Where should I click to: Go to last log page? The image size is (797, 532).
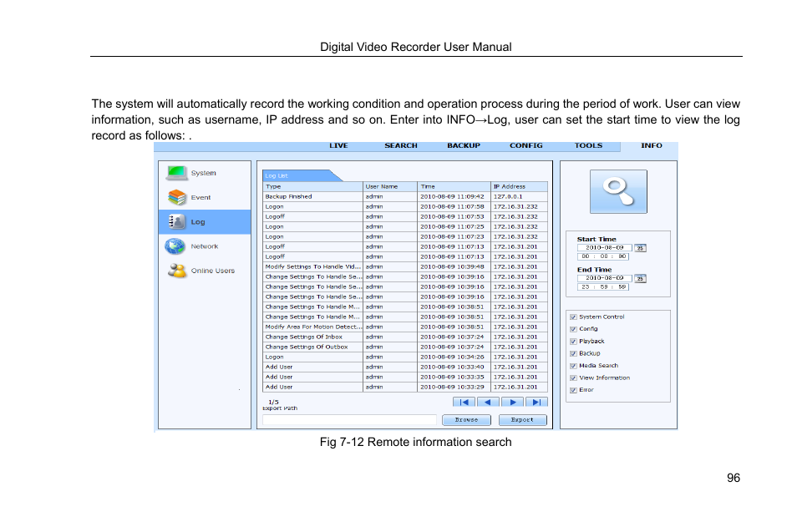[536, 402]
